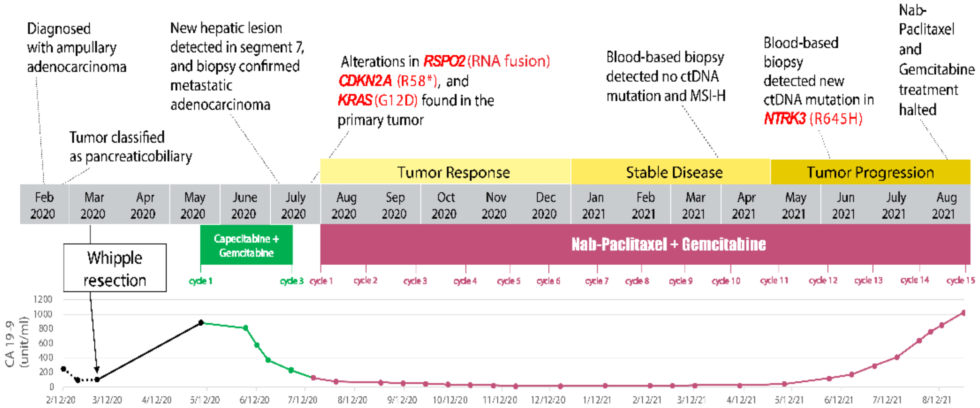Click the Tumor Progression phase bar
The image size is (980, 408).
[870, 172]
